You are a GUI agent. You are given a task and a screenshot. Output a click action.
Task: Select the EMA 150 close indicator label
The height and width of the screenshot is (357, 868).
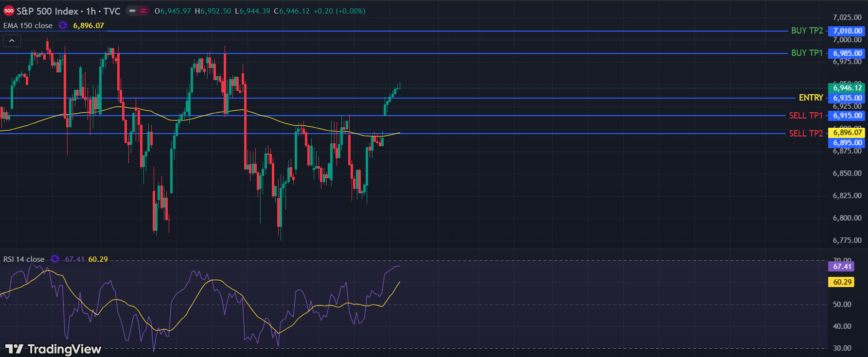coord(28,26)
